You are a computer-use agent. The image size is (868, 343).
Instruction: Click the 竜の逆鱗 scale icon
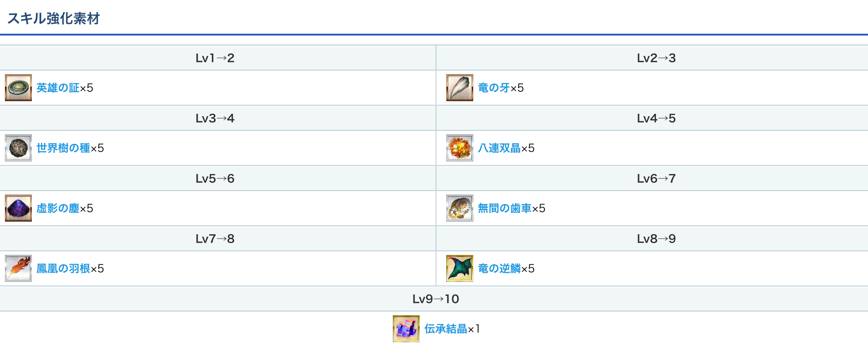pos(460,268)
